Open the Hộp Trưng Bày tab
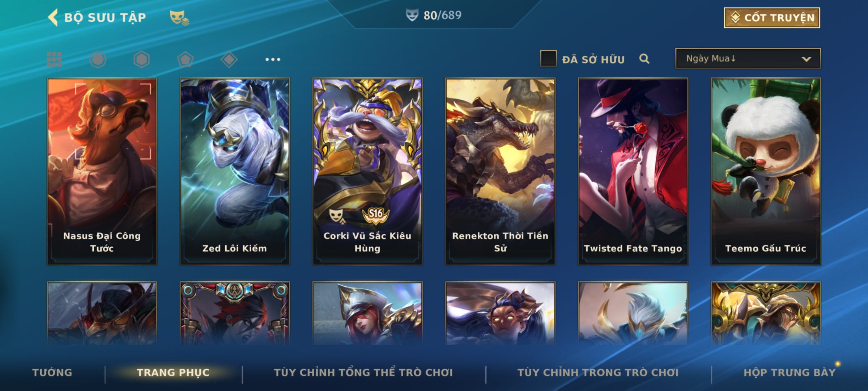The height and width of the screenshot is (391, 868). click(x=790, y=373)
